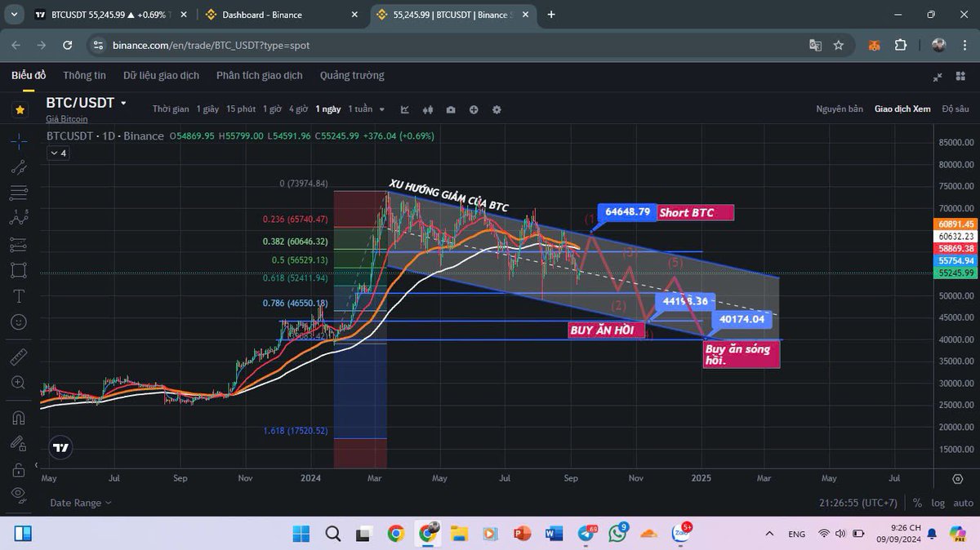Screen dimensions: 980x550
Task: Toggle auto scale mode
Action: pos(963,503)
